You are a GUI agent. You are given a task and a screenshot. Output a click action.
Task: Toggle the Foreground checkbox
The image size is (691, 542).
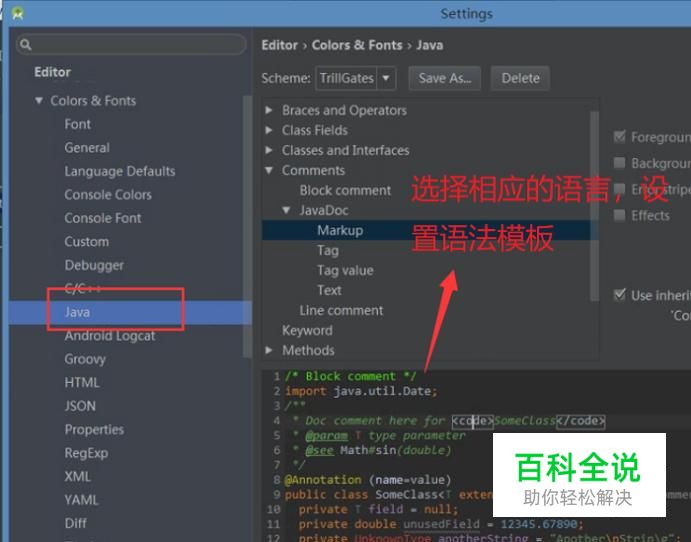[x=619, y=137]
